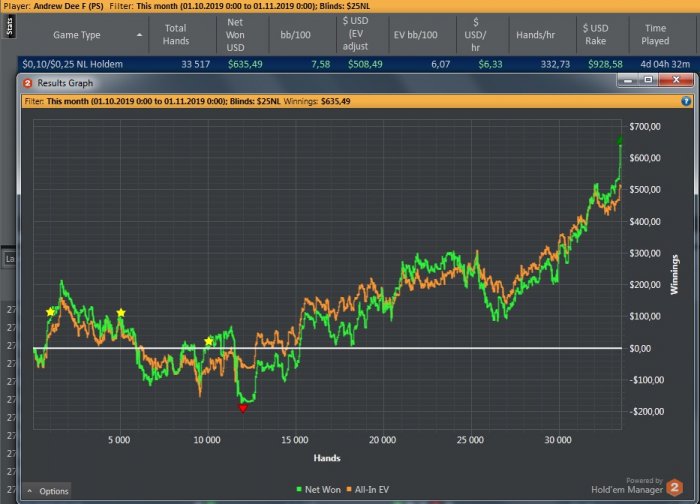Click the Time Played column header
This screenshot has height=504, width=700.
(655, 34)
